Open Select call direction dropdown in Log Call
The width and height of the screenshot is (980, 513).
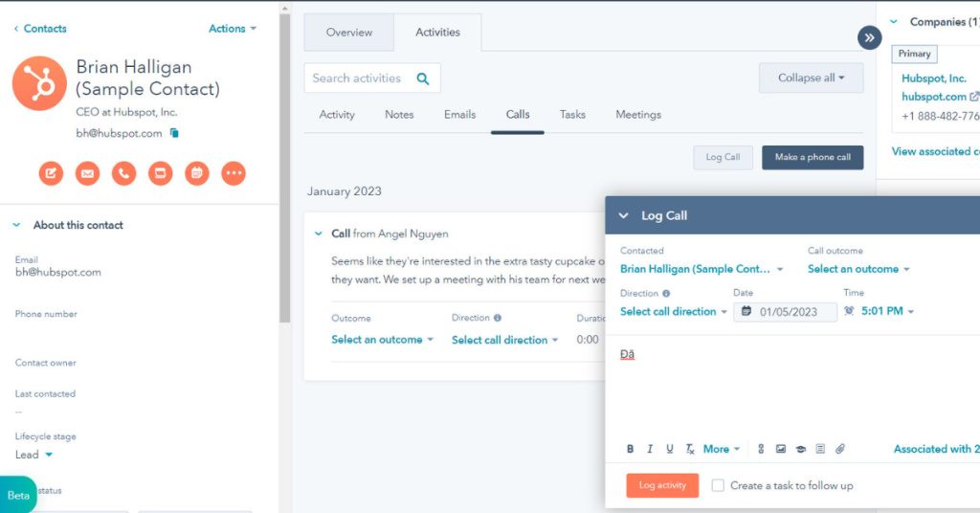(x=674, y=311)
